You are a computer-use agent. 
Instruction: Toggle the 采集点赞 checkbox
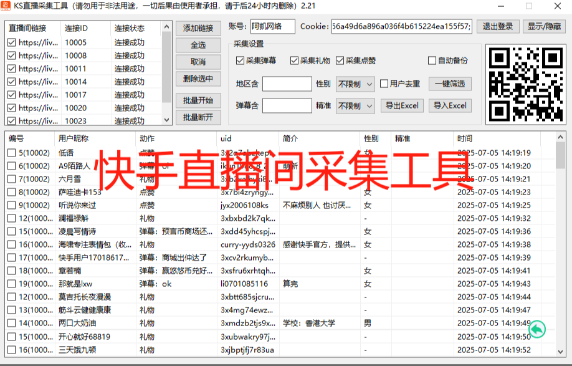coord(340,61)
